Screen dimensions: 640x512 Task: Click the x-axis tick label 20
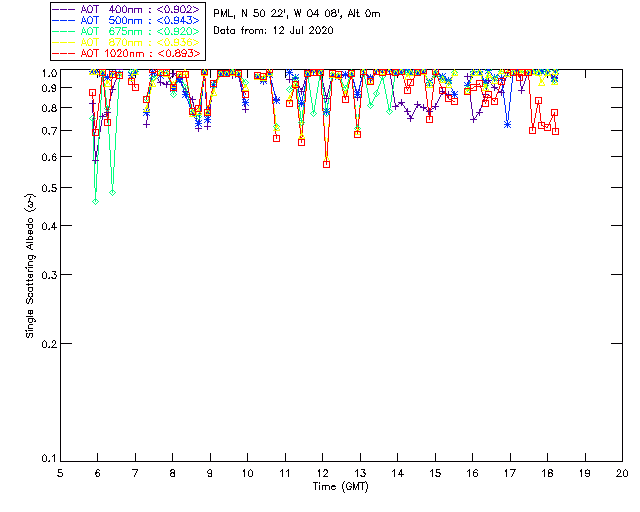[x=622, y=473]
